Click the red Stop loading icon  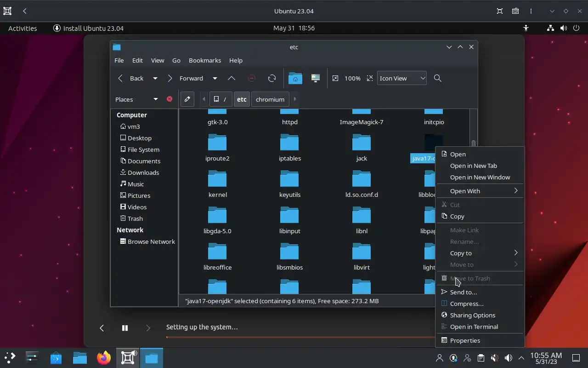pos(252,78)
